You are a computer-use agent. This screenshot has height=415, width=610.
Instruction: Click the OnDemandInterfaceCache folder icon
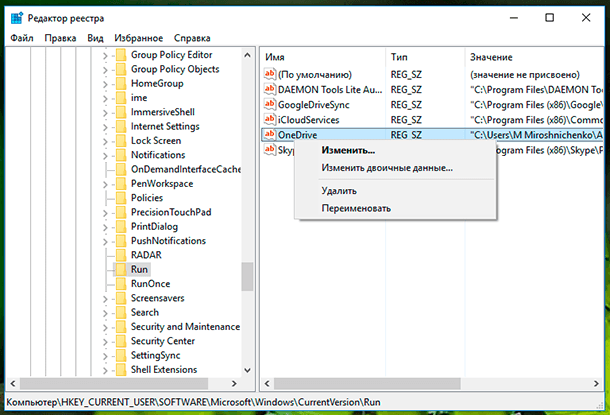click(x=121, y=169)
